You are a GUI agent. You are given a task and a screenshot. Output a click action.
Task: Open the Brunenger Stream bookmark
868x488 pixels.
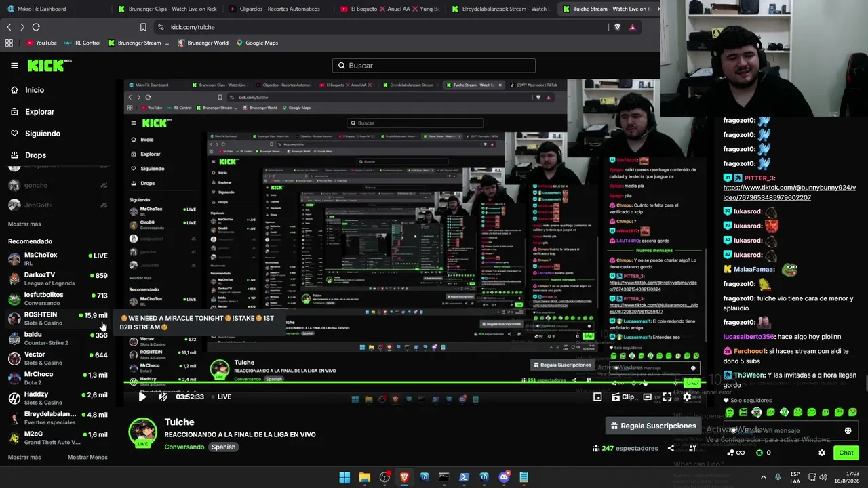(x=138, y=43)
